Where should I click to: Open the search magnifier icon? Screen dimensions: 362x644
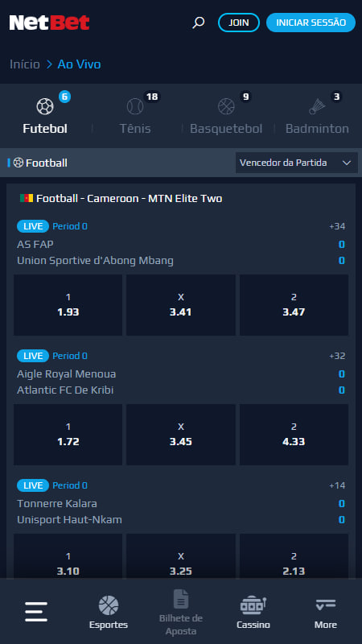[x=198, y=23]
